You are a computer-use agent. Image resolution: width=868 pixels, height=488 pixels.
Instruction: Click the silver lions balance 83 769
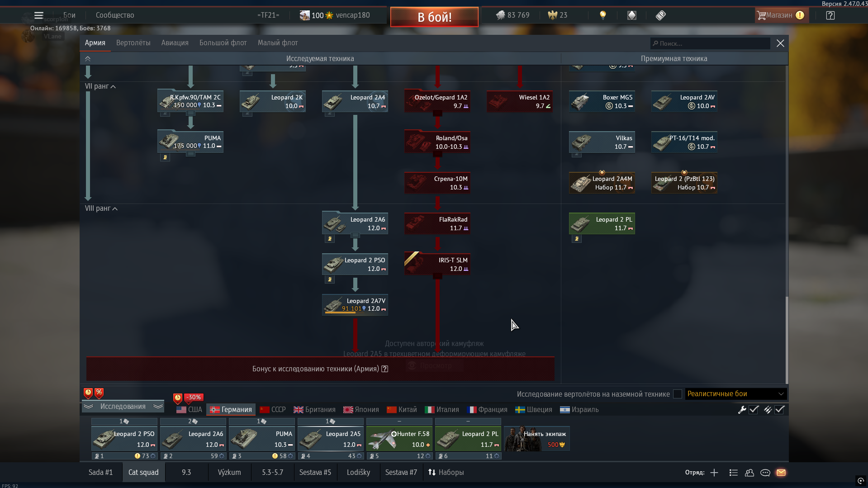(x=512, y=15)
